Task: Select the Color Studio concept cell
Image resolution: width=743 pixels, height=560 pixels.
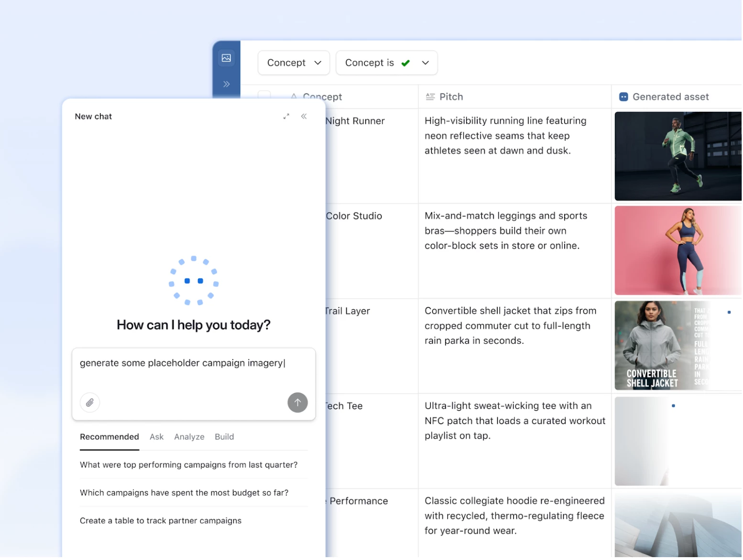Action: pyautogui.click(x=372, y=251)
